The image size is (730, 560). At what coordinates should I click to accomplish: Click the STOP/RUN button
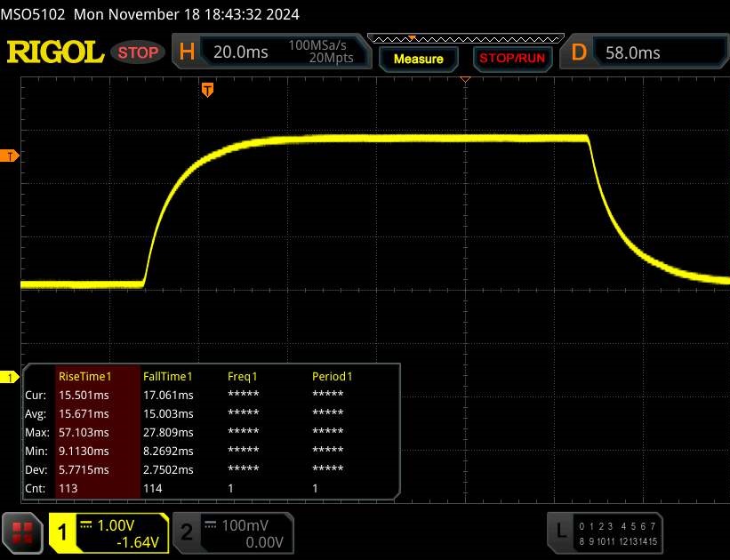(512, 58)
